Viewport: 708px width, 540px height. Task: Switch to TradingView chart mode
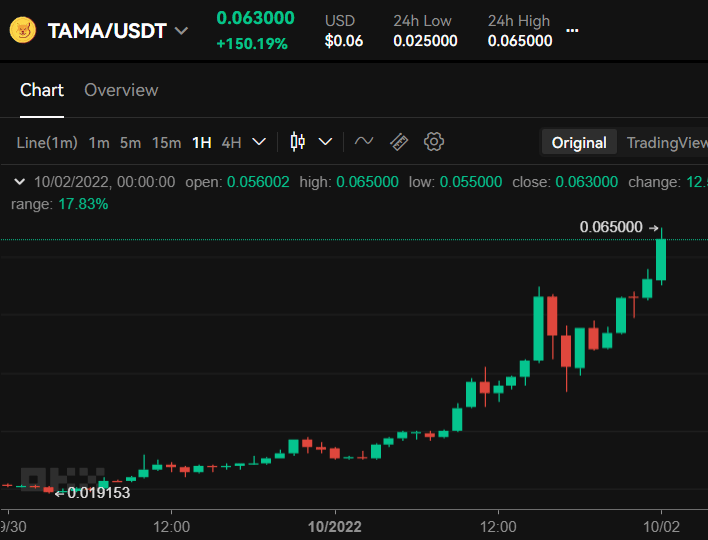point(666,142)
